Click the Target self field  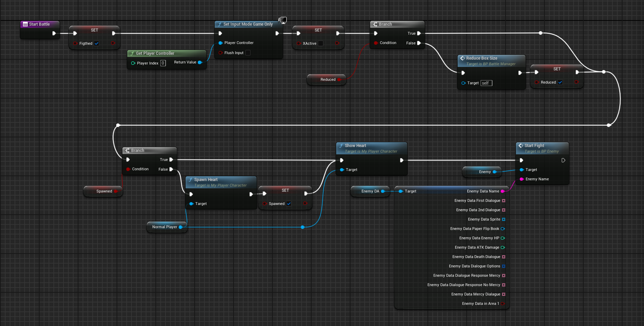click(486, 83)
